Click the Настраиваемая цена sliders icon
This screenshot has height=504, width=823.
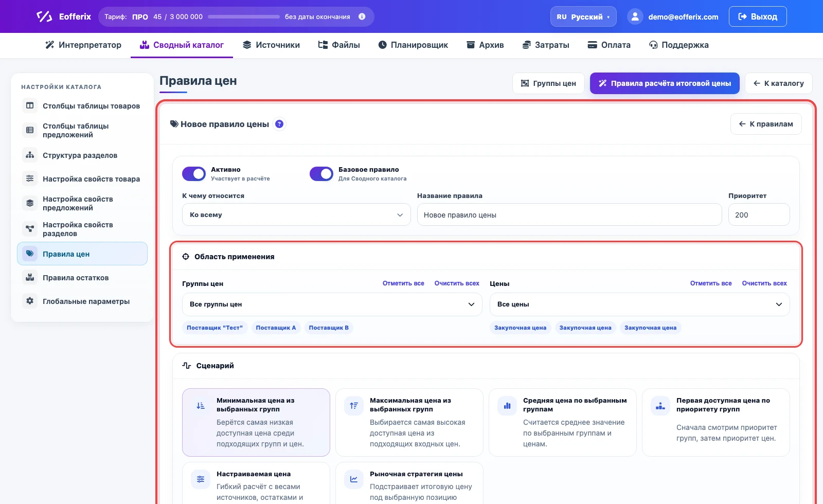(201, 479)
